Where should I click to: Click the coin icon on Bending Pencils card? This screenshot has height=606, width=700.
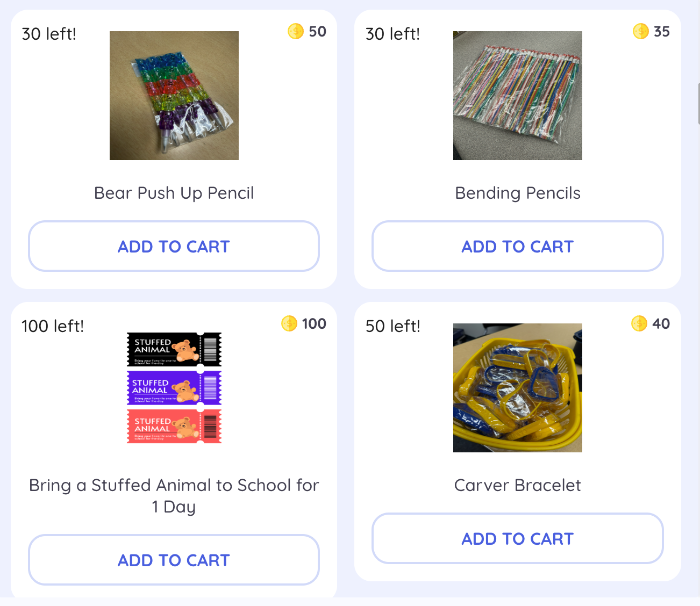click(x=640, y=32)
